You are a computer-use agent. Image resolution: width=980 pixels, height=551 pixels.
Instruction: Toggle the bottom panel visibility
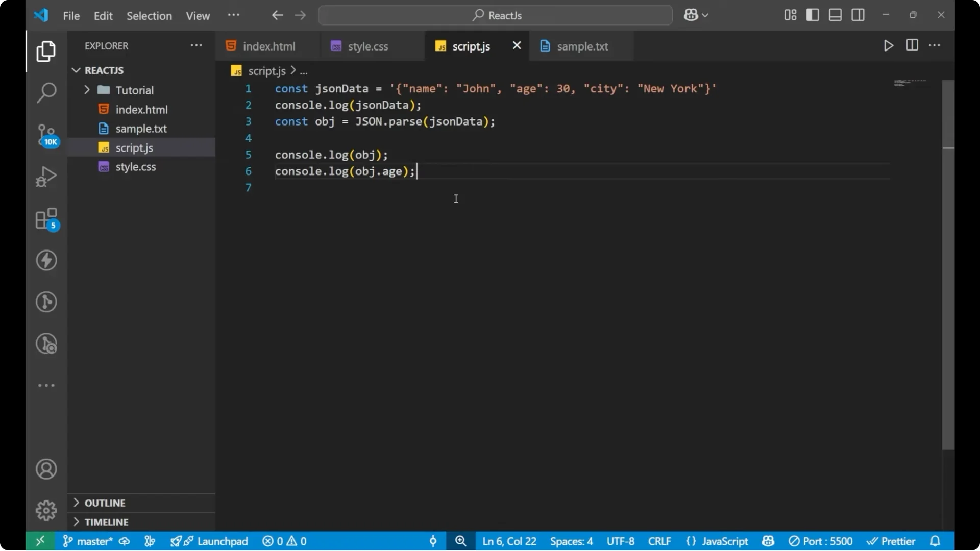[835, 15]
